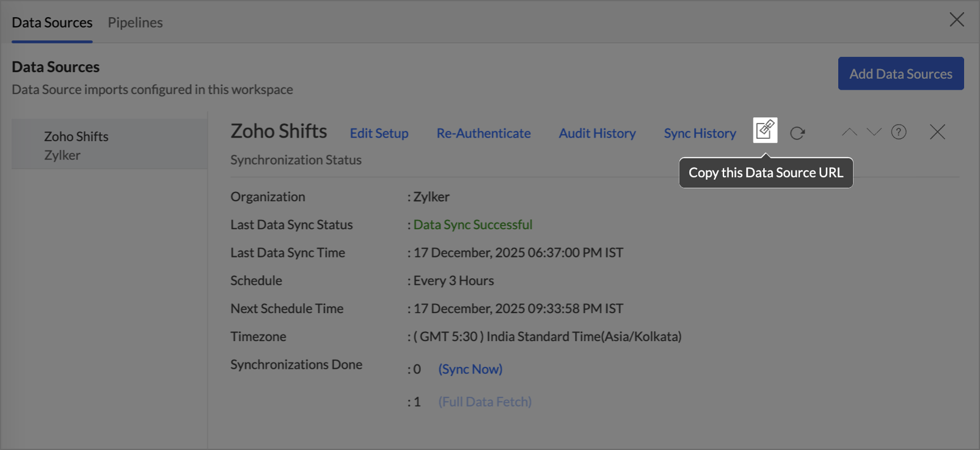980x450 pixels.
Task: View the Audit History
Action: point(597,133)
